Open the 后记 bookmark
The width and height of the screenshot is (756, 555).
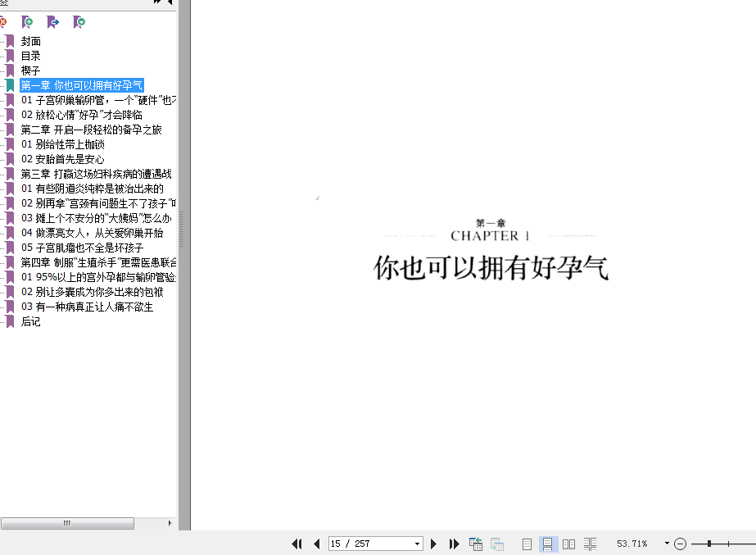31,321
